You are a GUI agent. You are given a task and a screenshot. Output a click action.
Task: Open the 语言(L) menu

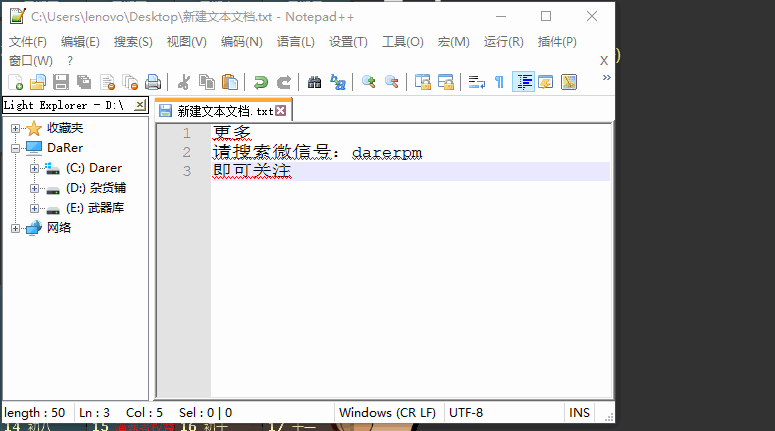(x=296, y=42)
